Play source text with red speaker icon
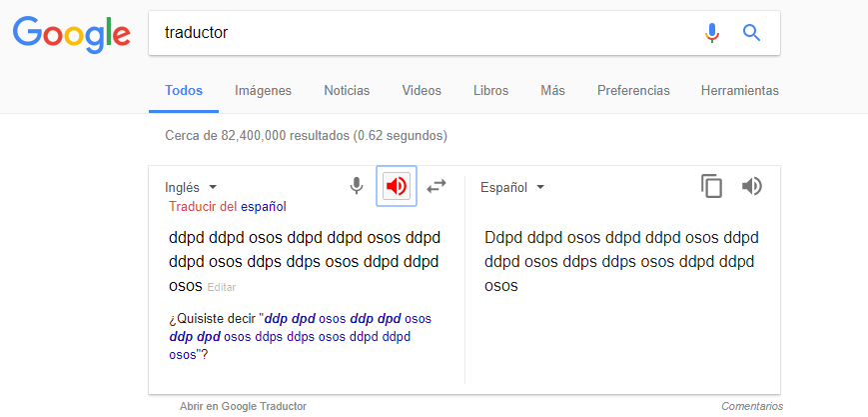Screen dimensions: 868x417 [397, 186]
